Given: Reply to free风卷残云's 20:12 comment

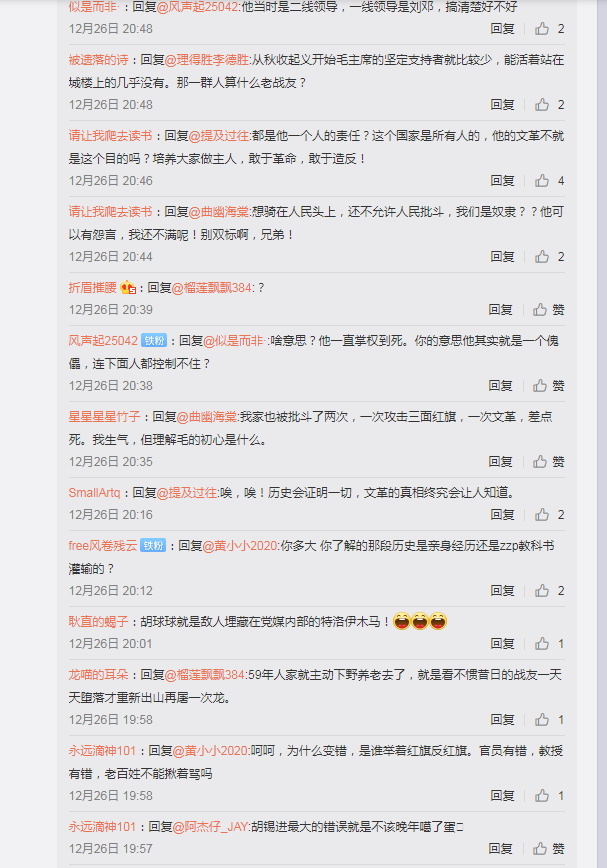Looking at the screenshot, I should (x=502, y=591).
